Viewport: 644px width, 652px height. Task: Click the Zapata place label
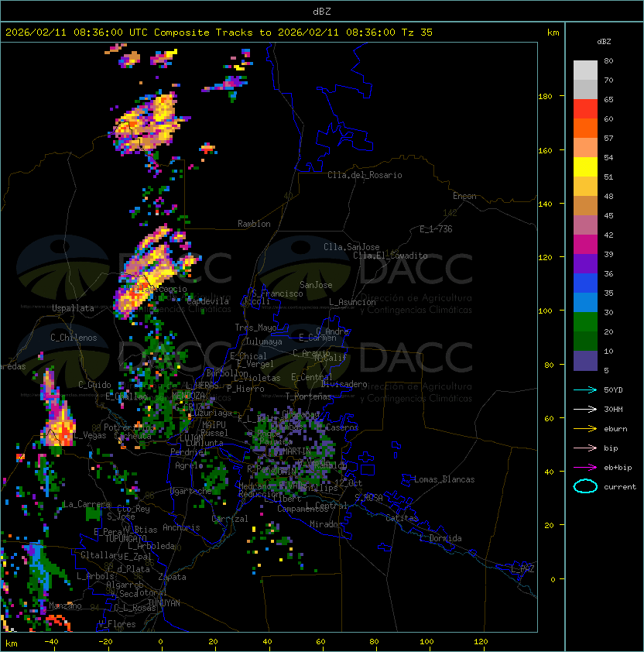[172, 577]
